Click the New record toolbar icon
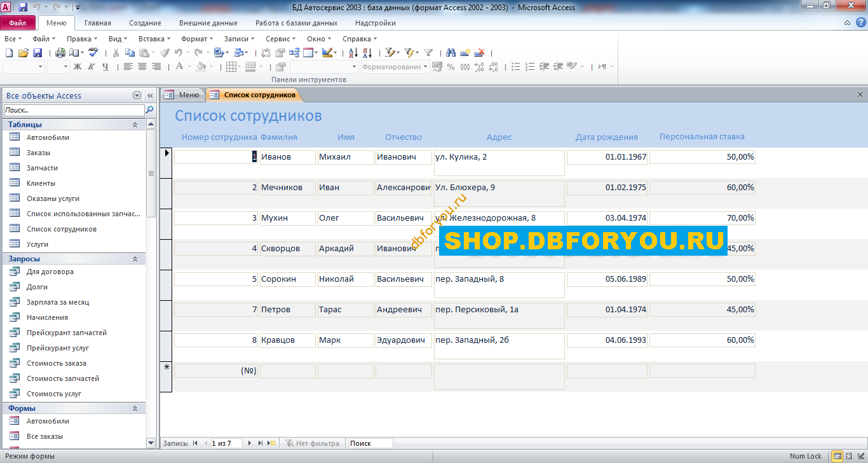This screenshot has height=463, width=868. click(465, 53)
